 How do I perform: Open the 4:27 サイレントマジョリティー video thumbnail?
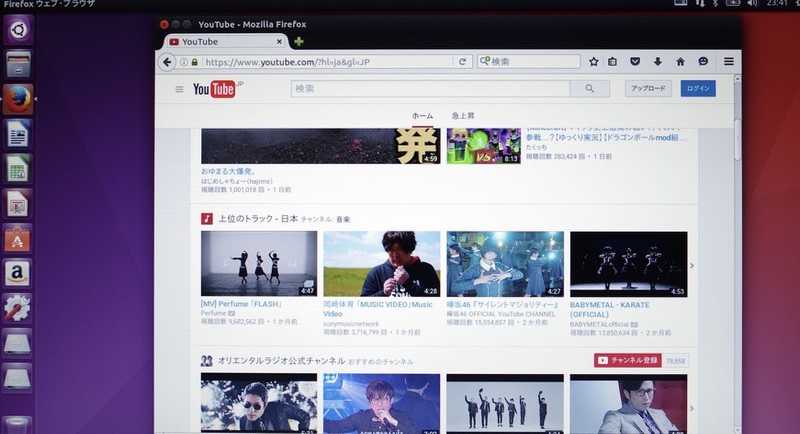(x=505, y=264)
